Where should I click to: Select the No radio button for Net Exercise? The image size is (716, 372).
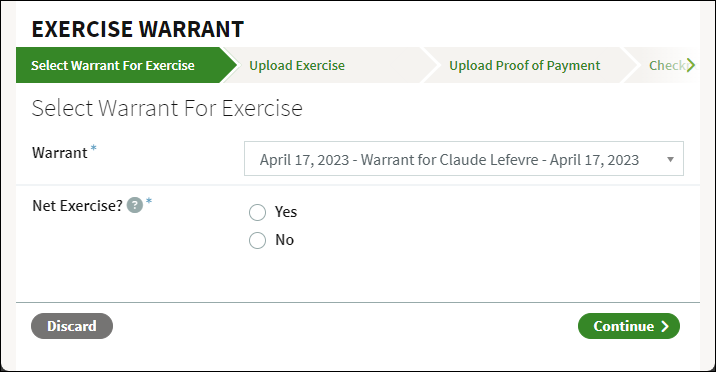(258, 240)
